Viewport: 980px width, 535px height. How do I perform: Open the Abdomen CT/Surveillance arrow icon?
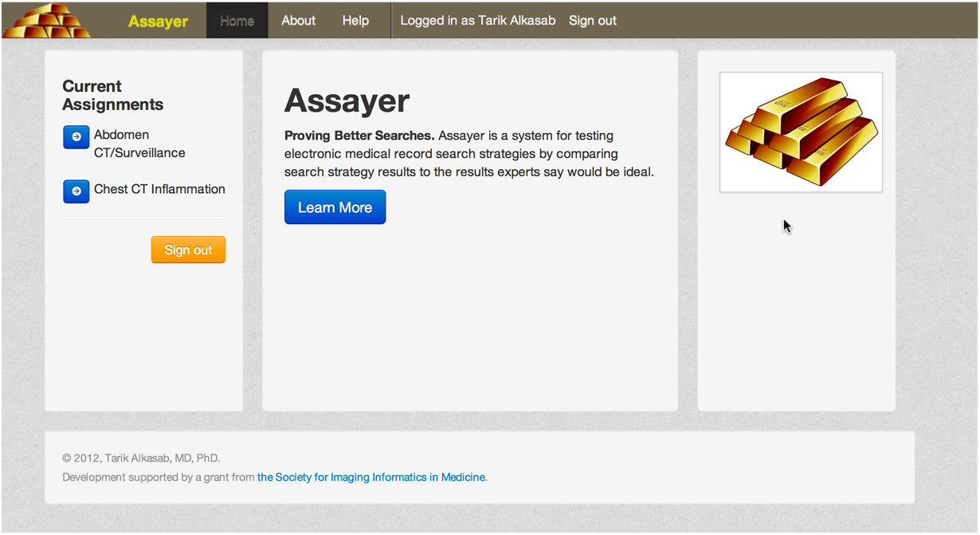[x=76, y=137]
